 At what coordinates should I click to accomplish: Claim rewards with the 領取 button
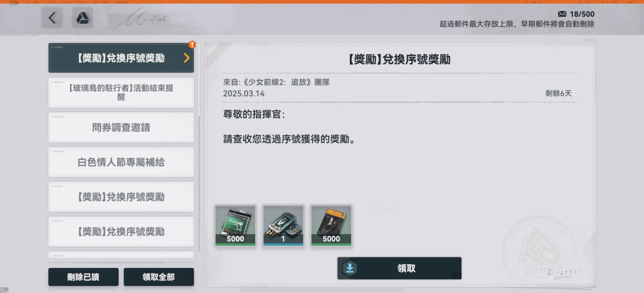(399, 268)
